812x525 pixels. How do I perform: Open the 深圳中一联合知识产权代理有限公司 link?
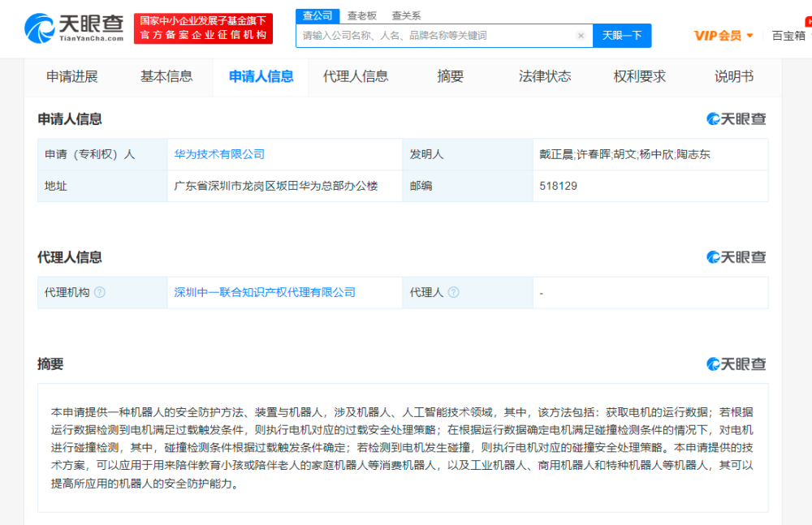pos(265,293)
